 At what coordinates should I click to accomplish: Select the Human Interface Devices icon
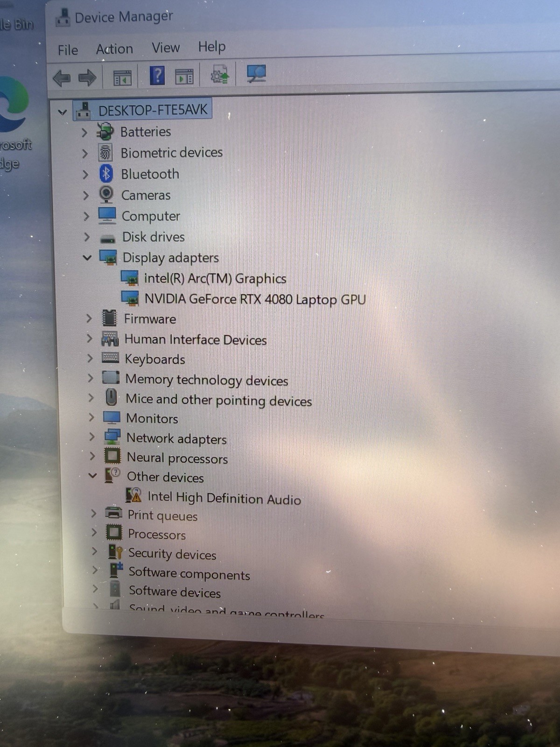pos(110,338)
